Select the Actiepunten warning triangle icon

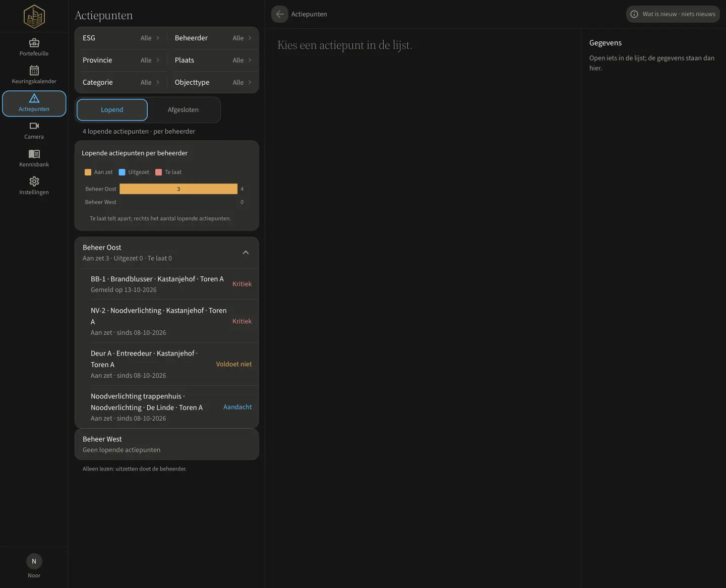click(34, 98)
